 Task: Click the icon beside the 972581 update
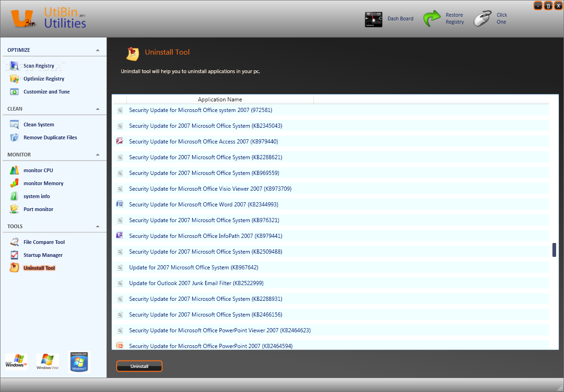[120, 110]
